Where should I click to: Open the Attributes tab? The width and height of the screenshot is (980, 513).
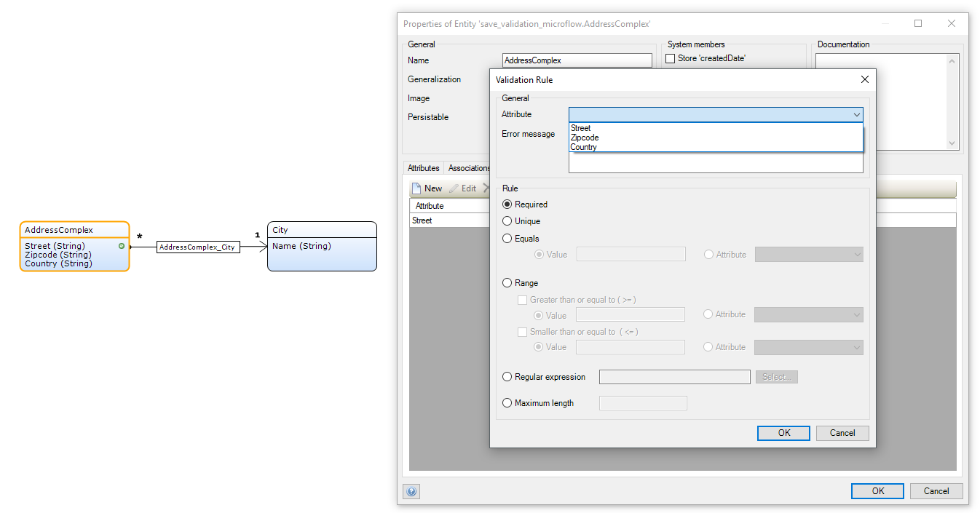[423, 168]
